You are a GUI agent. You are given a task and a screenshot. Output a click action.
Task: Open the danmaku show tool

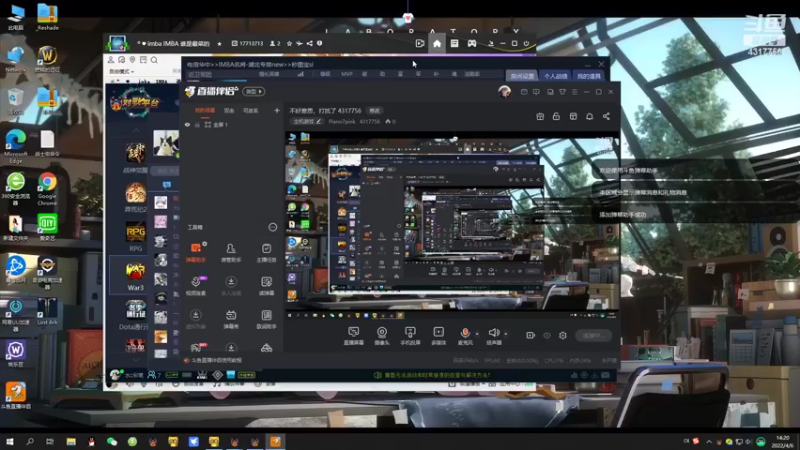point(231,319)
